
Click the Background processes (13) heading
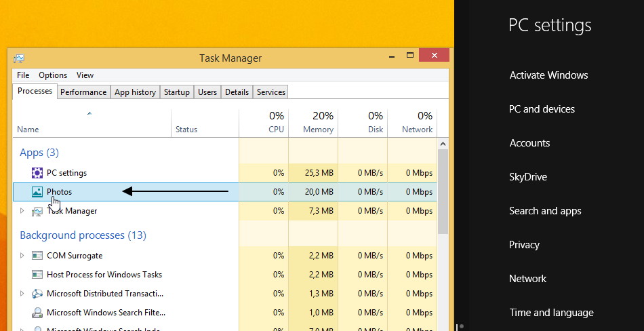pos(83,235)
